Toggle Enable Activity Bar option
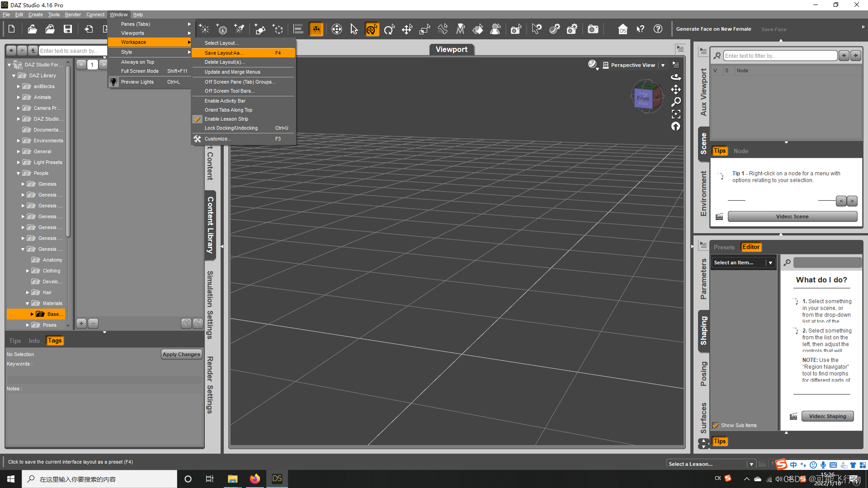The height and width of the screenshot is (488, 868). point(244,101)
